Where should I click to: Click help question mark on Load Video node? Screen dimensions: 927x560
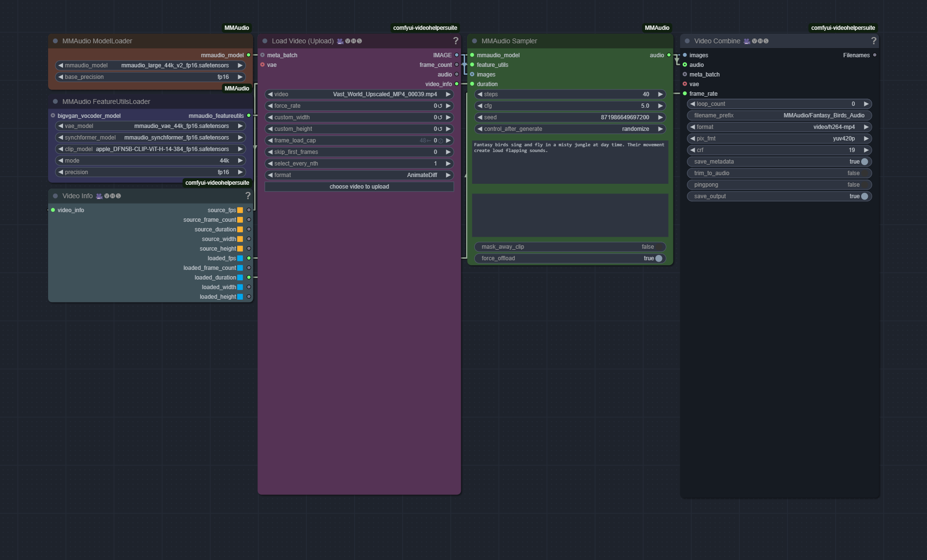pyautogui.click(x=455, y=41)
